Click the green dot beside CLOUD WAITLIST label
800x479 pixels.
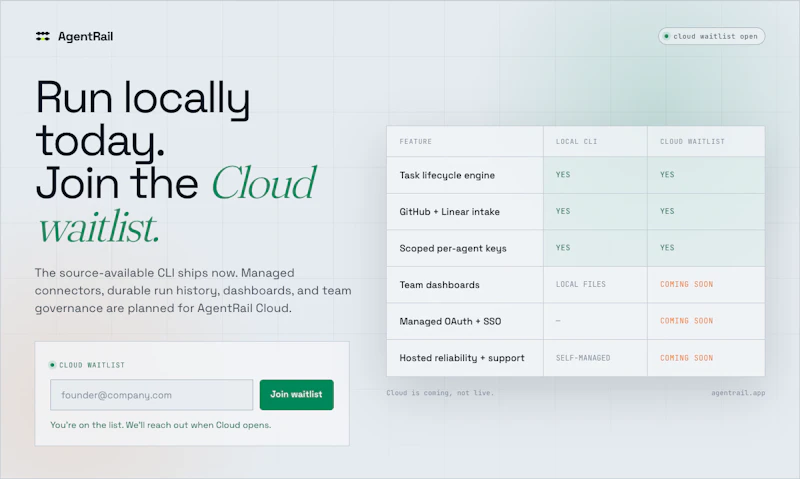click(52, 365)
